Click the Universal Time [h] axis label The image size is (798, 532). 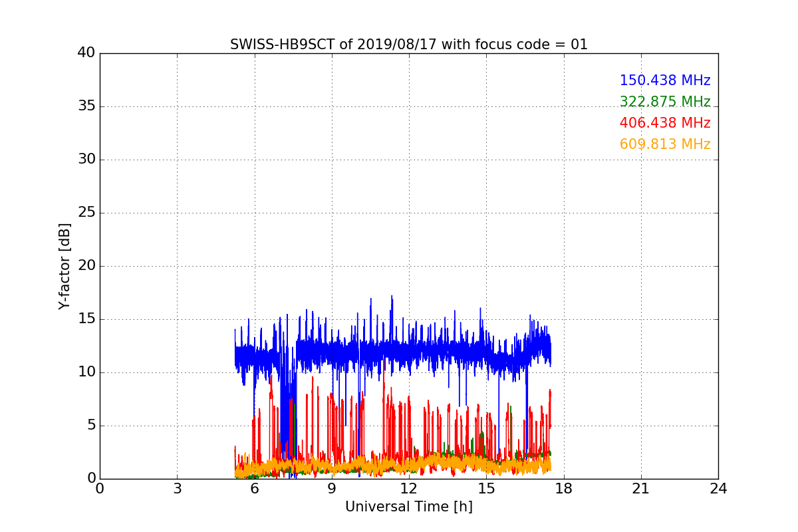coord(409,507)
